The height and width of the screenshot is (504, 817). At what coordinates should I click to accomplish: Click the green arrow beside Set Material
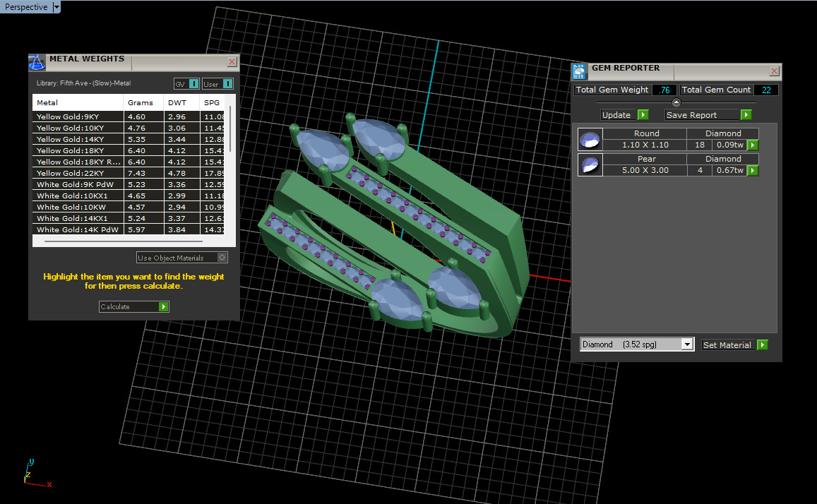click(x=763, y=344)
